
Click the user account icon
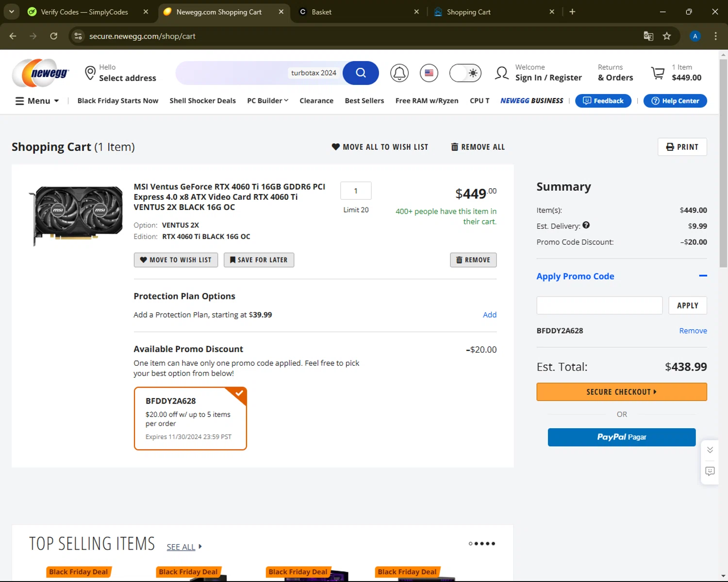pos(502,73)
